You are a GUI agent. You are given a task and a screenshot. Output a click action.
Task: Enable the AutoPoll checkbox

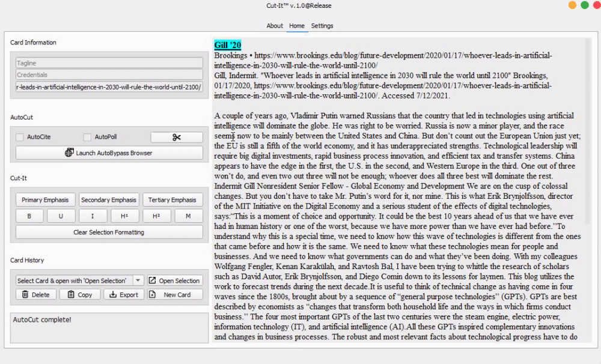click(x=88, y=138)
